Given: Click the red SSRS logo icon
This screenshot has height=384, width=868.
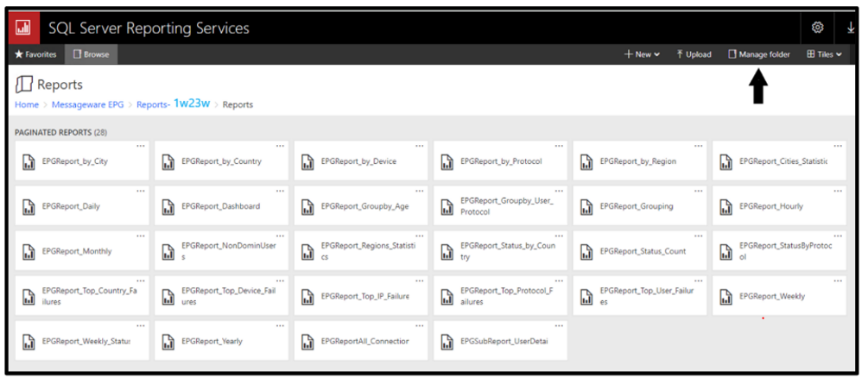Looking at the screenshot, I should click(24, 27).
